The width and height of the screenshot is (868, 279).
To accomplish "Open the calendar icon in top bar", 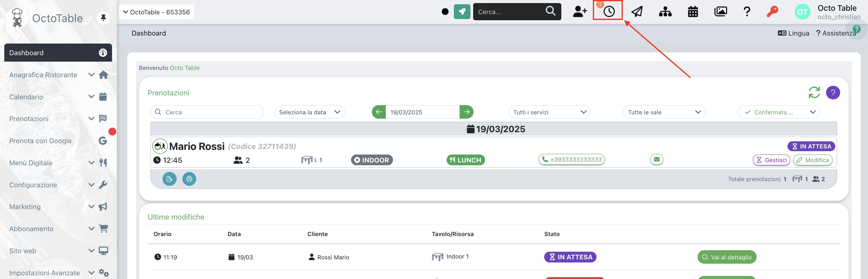I will click(693, 12).
